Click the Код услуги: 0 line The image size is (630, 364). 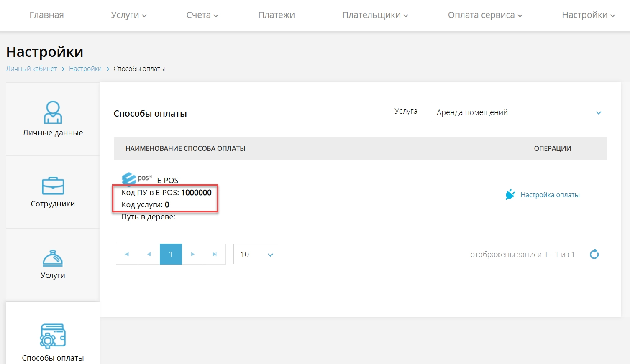click(145, 204)
